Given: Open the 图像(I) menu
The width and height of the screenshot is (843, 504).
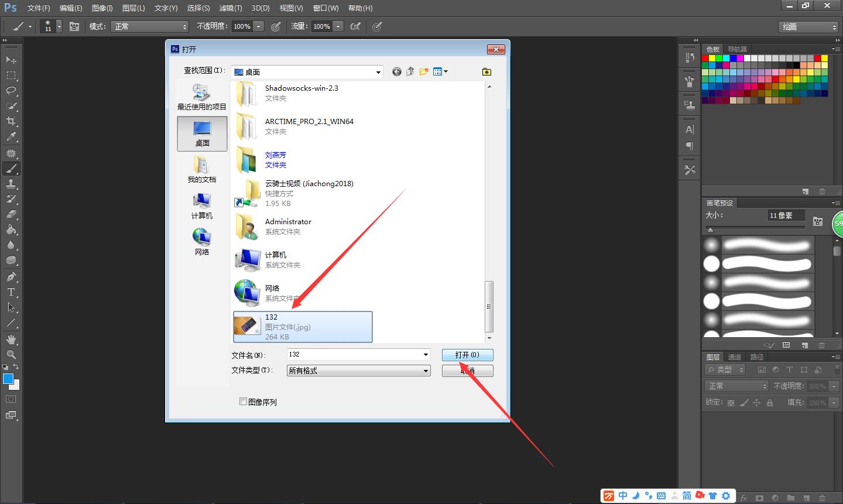Looking at the screenshot, I should pos(102,8).
